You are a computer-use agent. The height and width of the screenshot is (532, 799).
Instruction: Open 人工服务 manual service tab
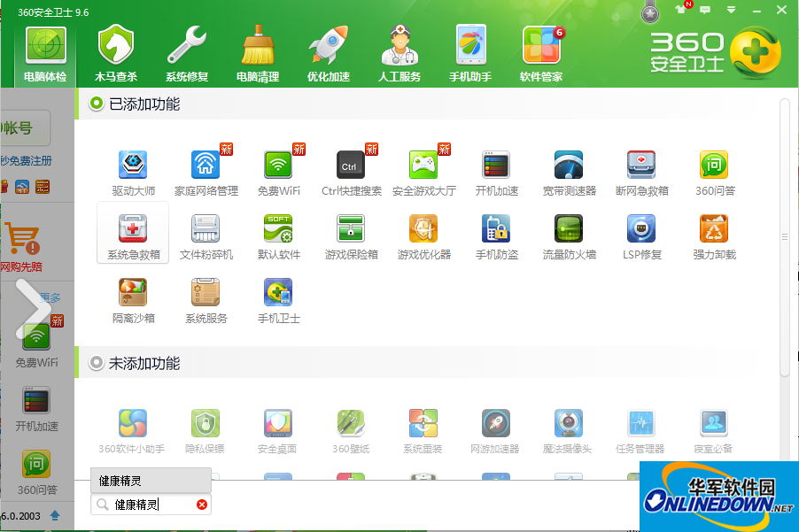click(x=399, y=55)
